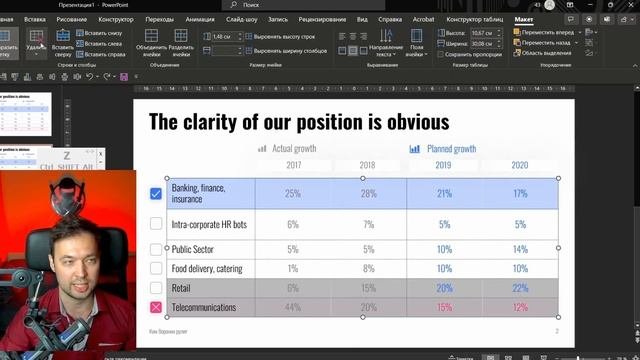
Task: Collapse the ribbon with the chevron
Action: pyautogui.click(x=635, y=65)
